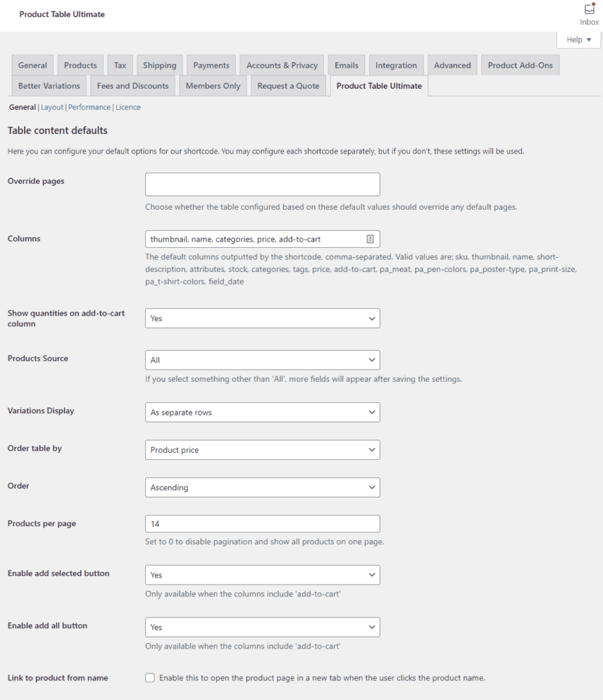Open the Layout settings section
603x700 pixels.
click(x=51, y=107)
